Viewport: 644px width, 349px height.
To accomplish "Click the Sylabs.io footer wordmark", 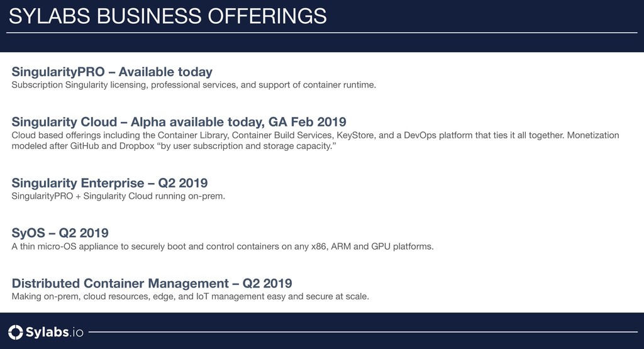I will point(54,332).
